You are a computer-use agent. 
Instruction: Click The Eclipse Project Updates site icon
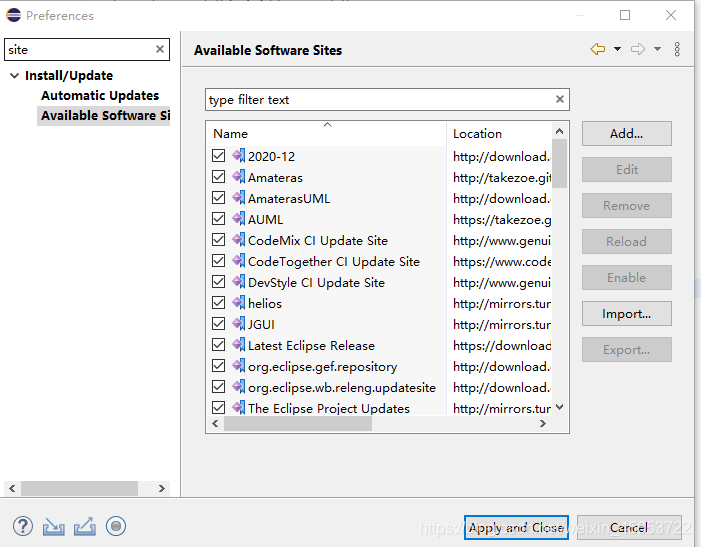point(239,408)
